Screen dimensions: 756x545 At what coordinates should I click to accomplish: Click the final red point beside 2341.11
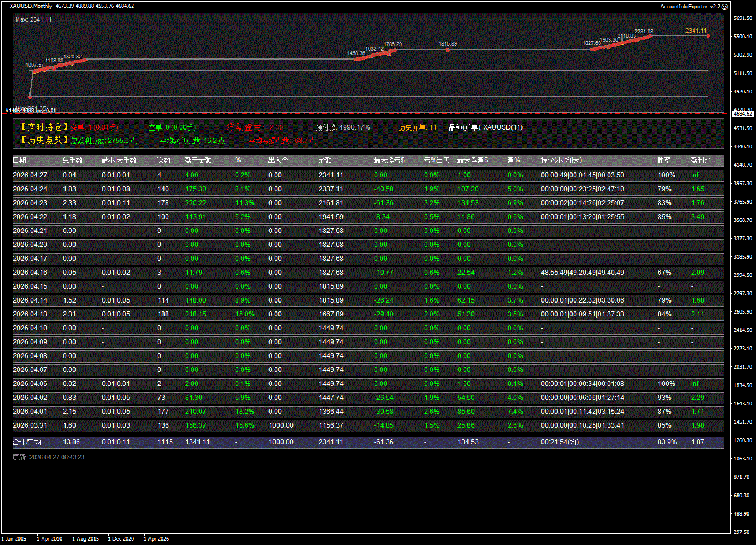(x=708, y=36)
